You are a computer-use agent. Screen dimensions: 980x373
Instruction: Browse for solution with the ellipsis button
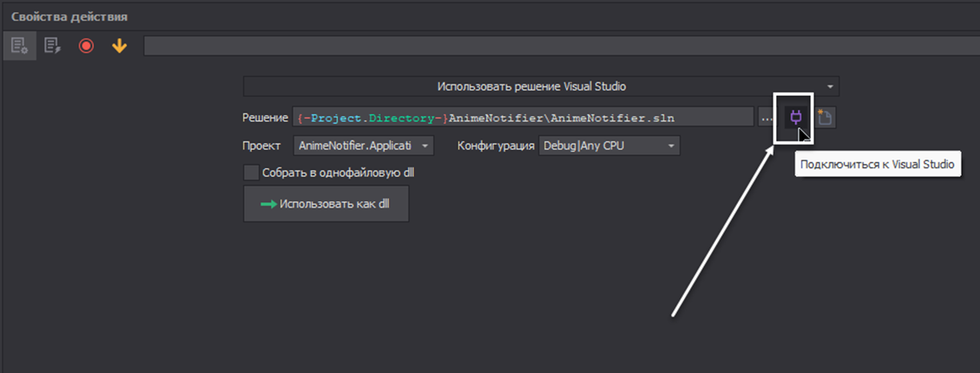pyautogui.click(x=767, y=117)
